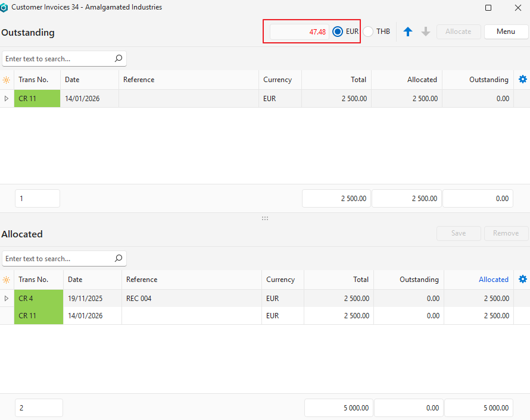Screen dimensions: 530x420
Task: Click the search icon in Outstanding search
Action: tap(119, 58)
